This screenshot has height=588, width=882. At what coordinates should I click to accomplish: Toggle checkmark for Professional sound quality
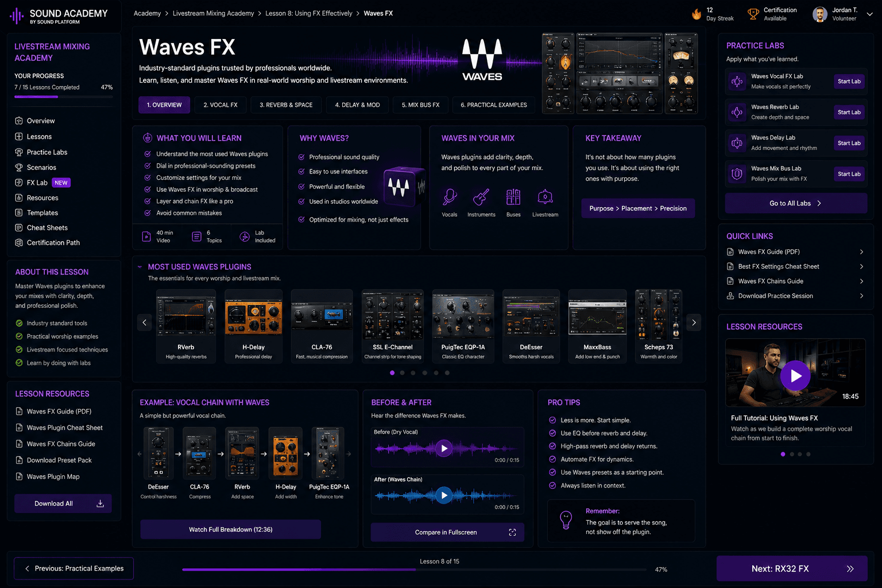click(301, 157)
